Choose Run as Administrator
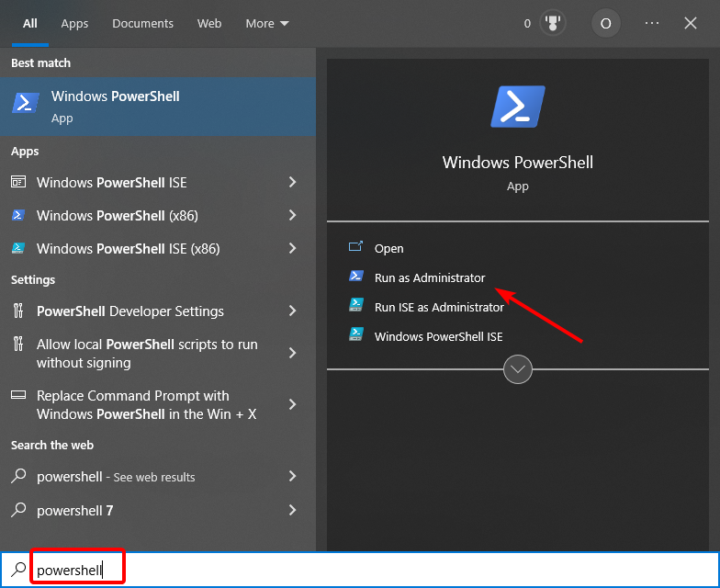Viewport: 720px width, 588px height. [x=430, y=277]
